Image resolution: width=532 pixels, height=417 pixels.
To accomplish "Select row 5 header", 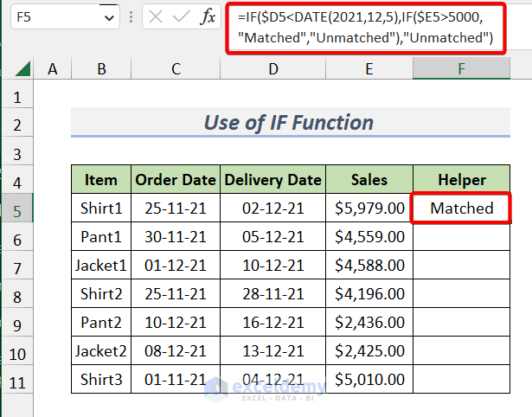I will point(17,208).
